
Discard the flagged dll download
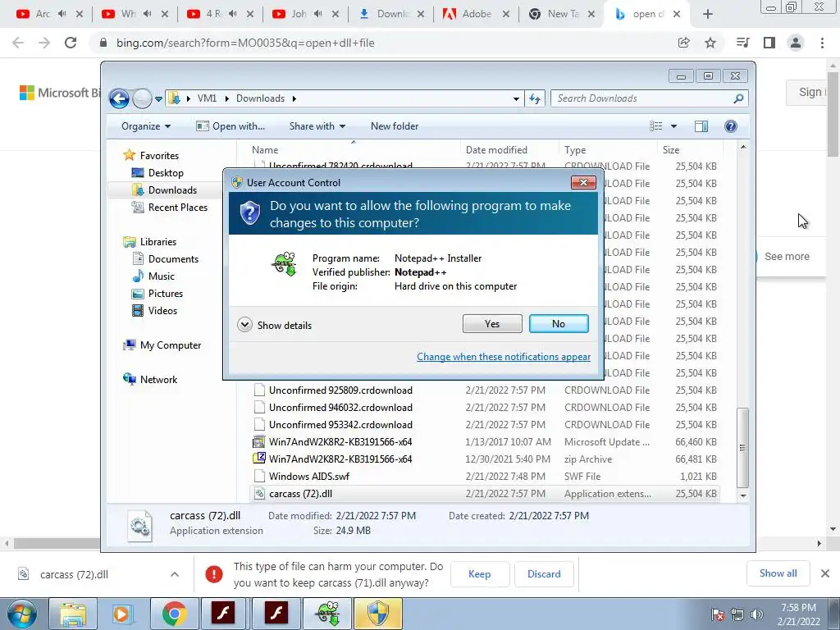(544, 574)
